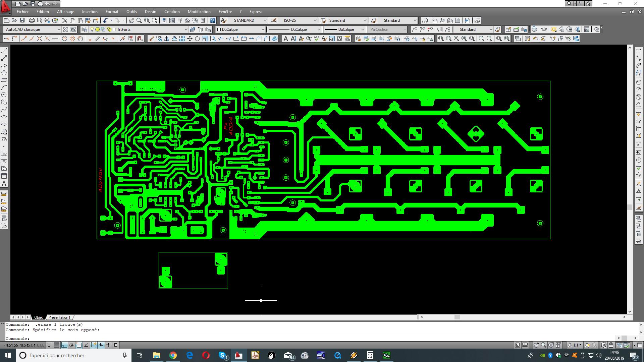Toggle Lineweight display in status bar

[108, 345]
